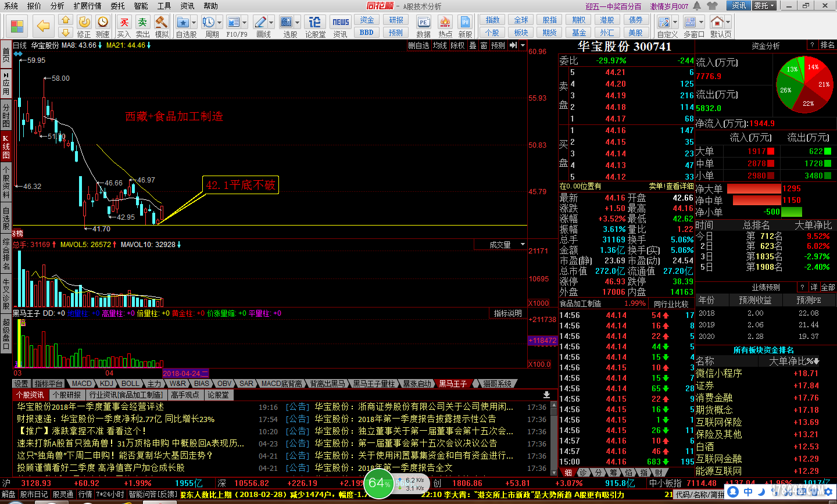Open the PE 数据 data icon
This screenshot has width=837, height=504.
tap(424, 22)
